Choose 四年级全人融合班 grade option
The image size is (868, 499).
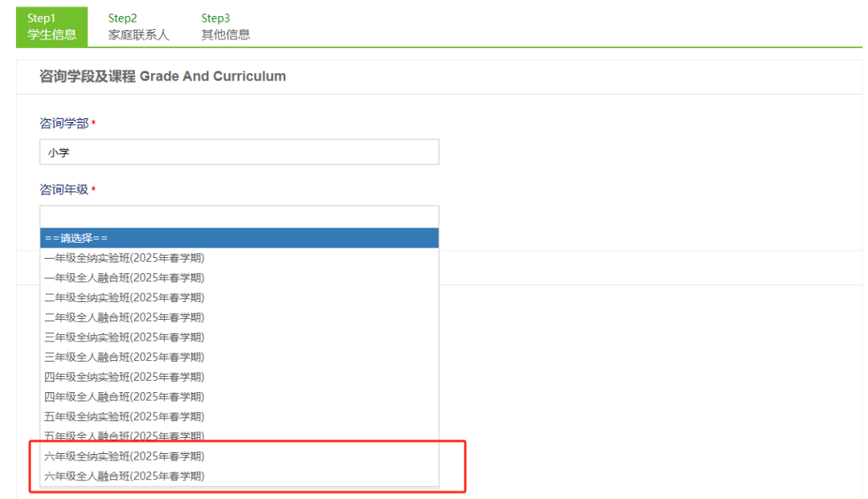(x=125, y=396)
